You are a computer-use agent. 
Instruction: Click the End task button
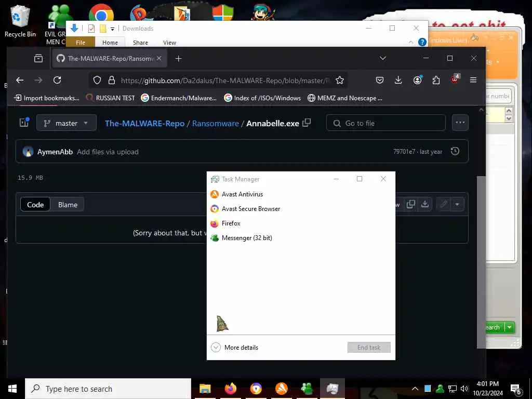click(369, 348)
